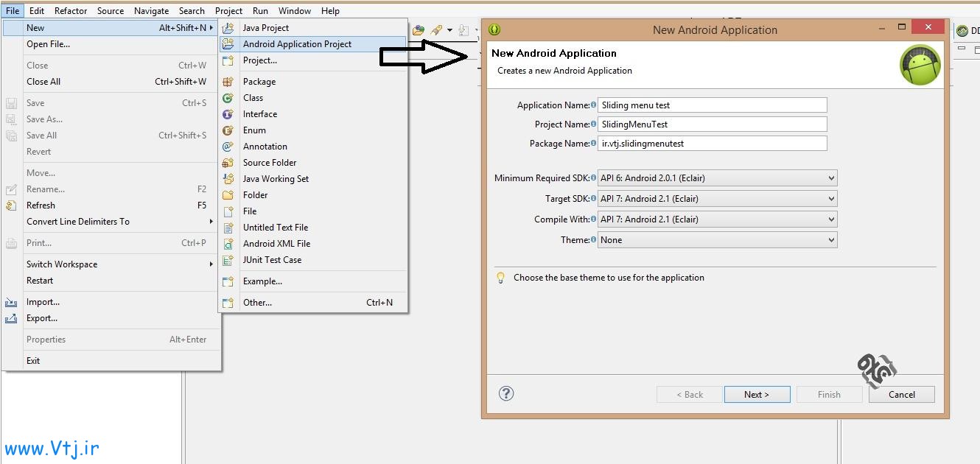Screen dimensions: 980x464
Task: Open the Refactor menu in menu bar
Action: pos(71,11)
